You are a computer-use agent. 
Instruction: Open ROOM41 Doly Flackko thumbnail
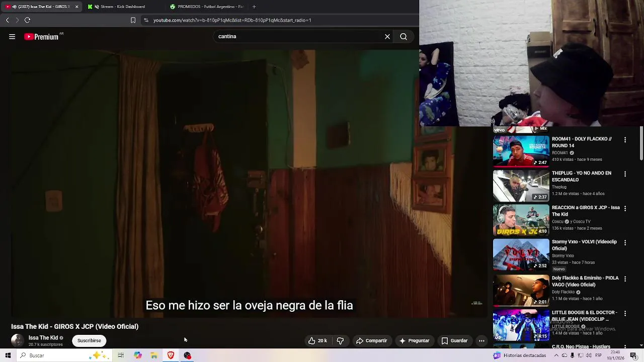521,151
